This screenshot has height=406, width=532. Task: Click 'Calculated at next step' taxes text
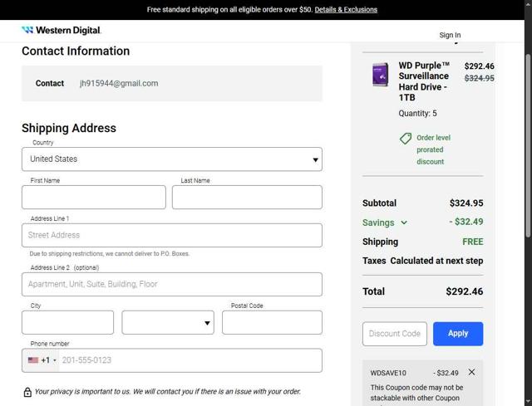point(436,261)
